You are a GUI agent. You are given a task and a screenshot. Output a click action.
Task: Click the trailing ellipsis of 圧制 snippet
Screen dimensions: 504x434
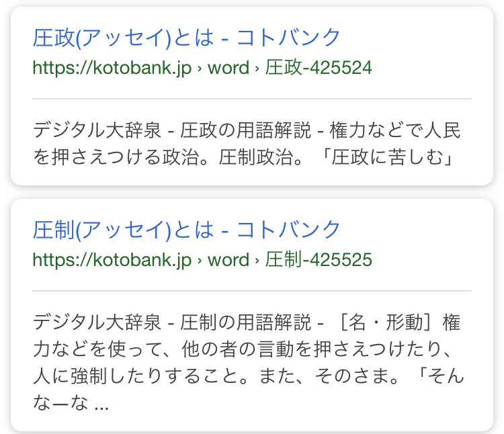(101, 407)
